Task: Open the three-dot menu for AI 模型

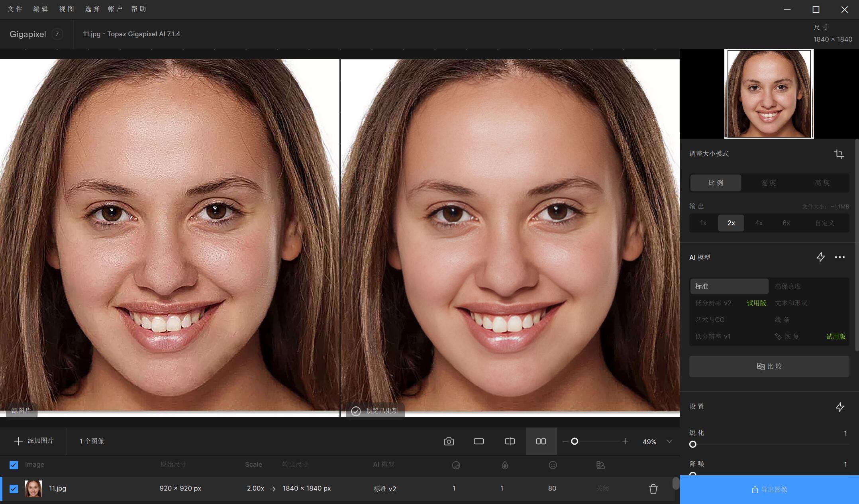Action: 839,257
